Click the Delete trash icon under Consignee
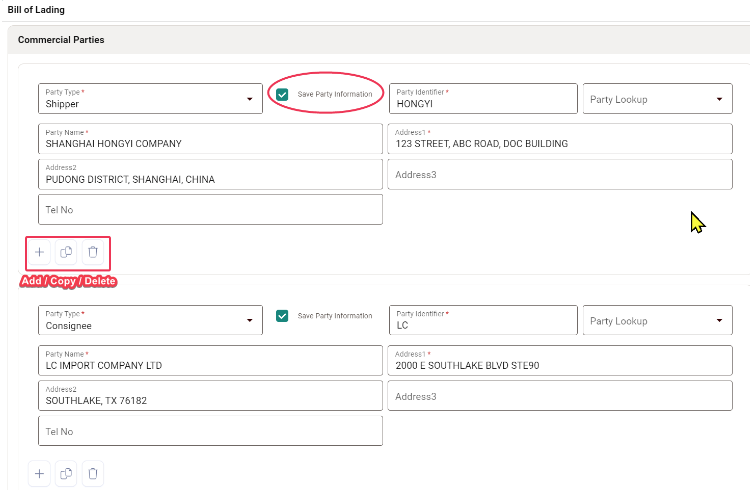The height and width of the screenshot is (490, 750). (93, 473)
